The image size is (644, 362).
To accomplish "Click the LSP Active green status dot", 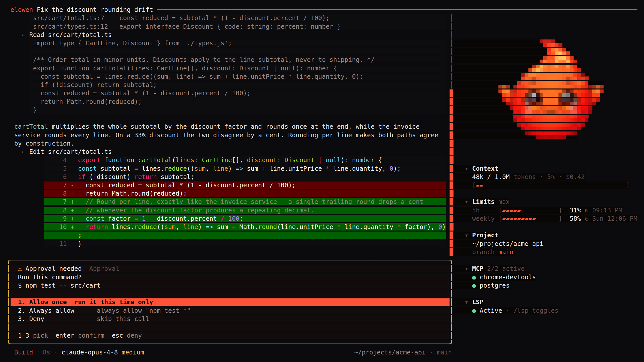I will click(474, 311).
